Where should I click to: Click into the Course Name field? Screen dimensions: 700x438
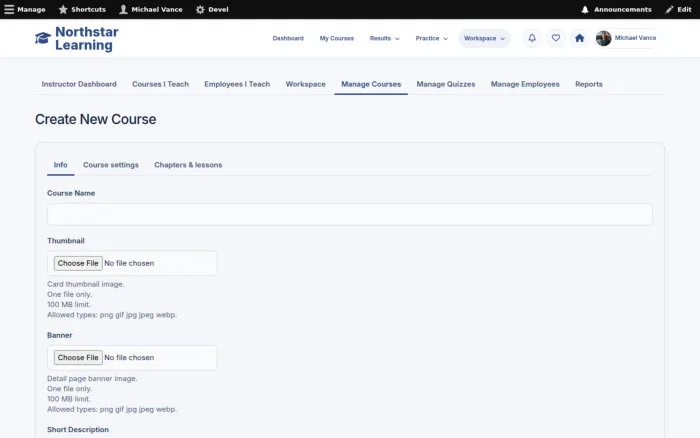tap(350, 214)
